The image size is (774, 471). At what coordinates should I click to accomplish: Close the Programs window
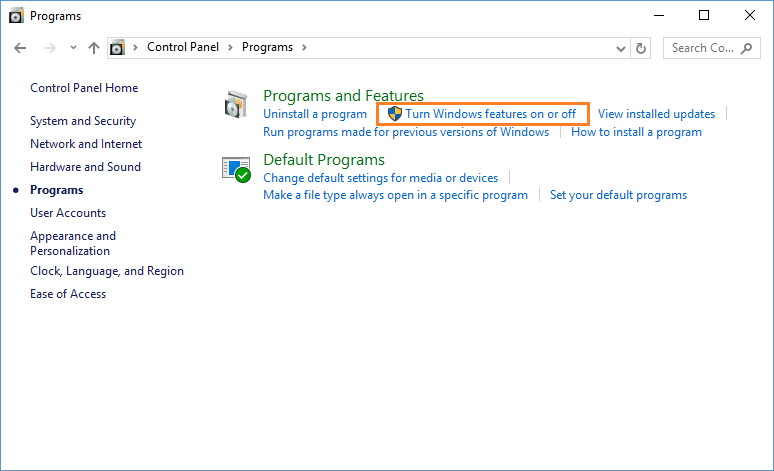click(750, 15)
